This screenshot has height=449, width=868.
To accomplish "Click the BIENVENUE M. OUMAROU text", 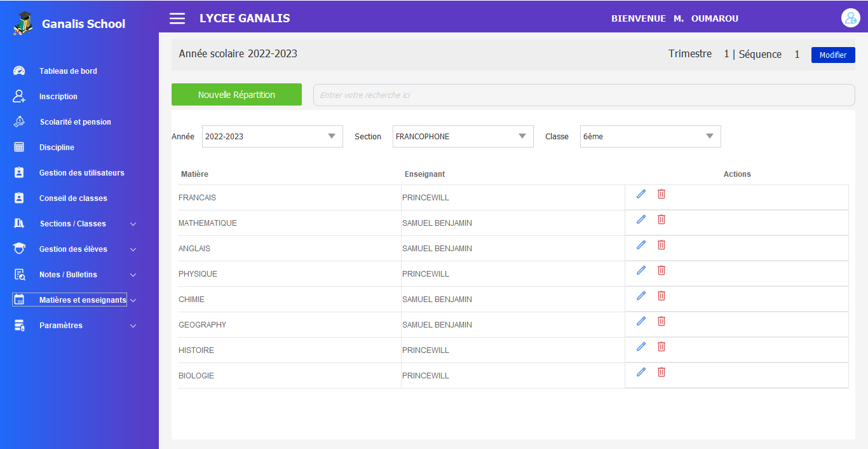I will click(675, 18).
